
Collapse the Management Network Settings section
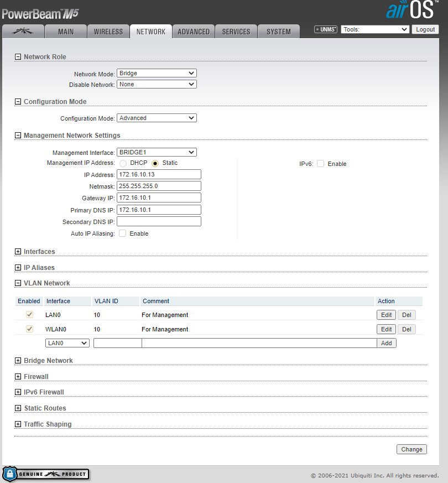(18, 135)
